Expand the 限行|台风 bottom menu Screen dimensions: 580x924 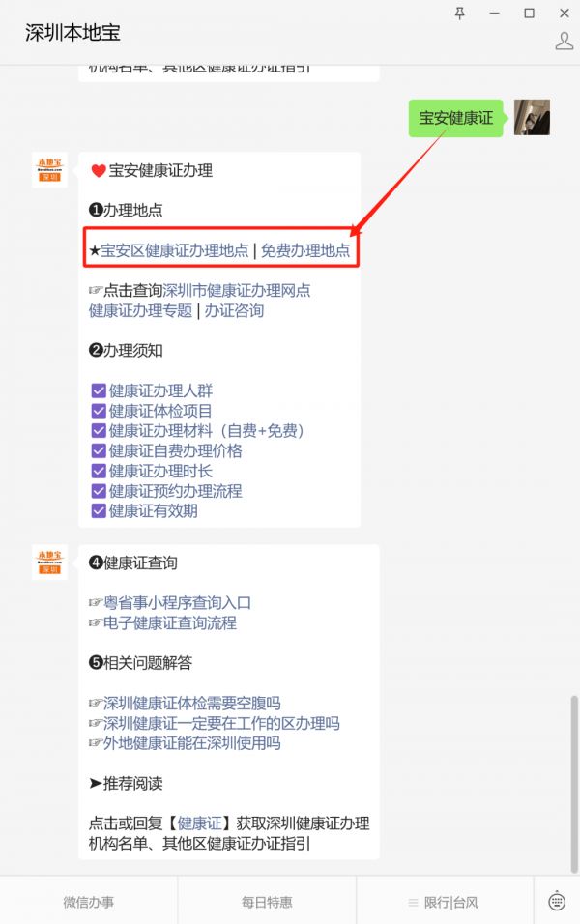pos(445,902)
